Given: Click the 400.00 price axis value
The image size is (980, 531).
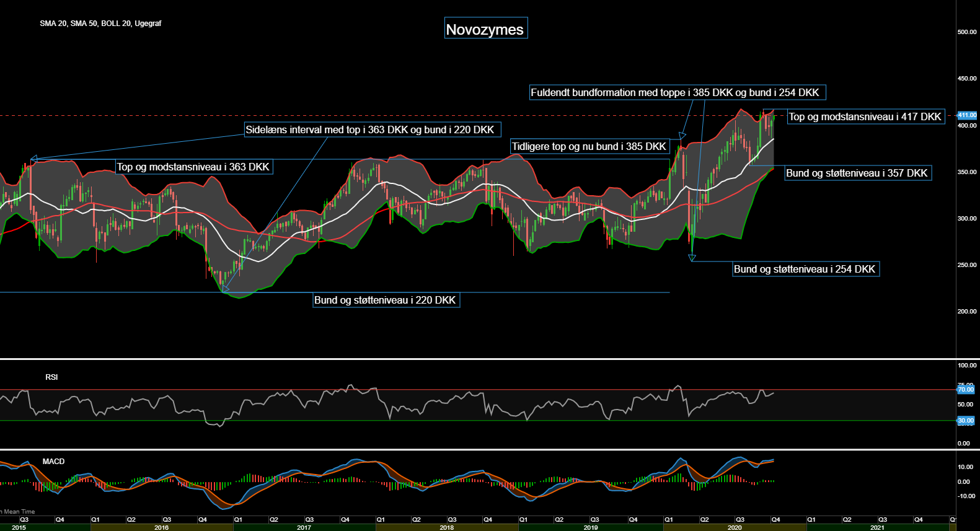Looking at the screenshot, I should click(967, 125).
